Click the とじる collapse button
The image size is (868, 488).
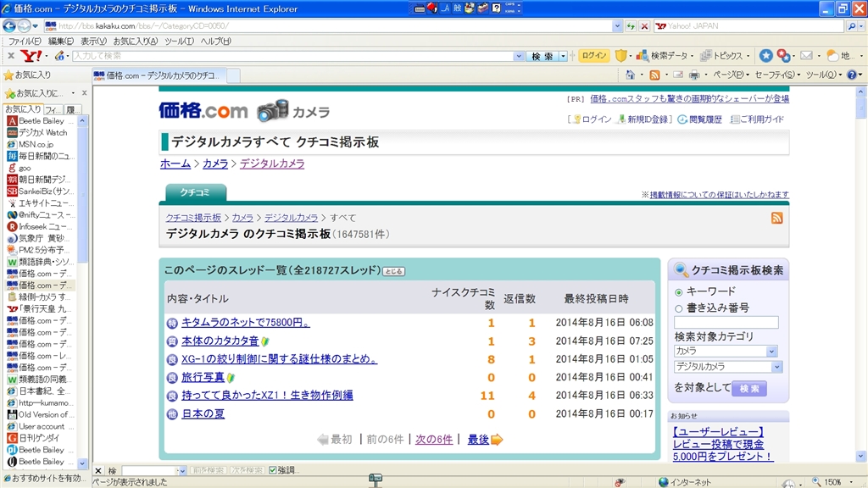[393, 272]
